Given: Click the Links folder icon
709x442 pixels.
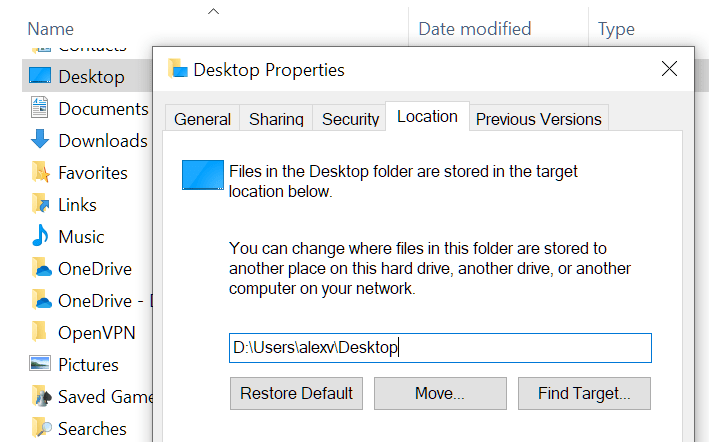Looking at the screenshot, I should (40, 204).
